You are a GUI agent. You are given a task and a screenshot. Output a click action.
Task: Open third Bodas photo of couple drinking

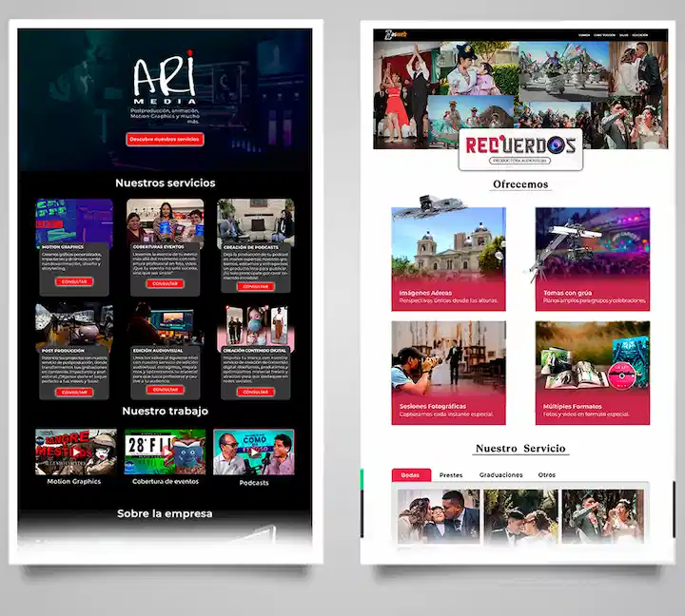603,516
